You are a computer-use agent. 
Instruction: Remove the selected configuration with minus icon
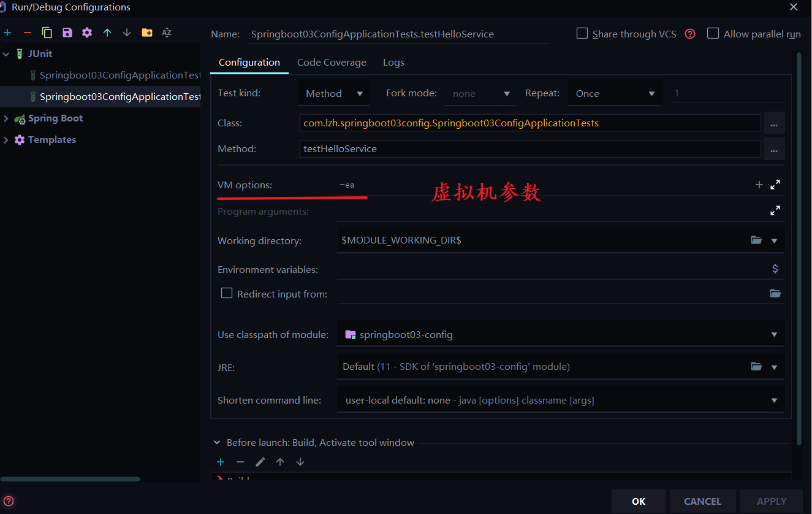pos(27,33)
